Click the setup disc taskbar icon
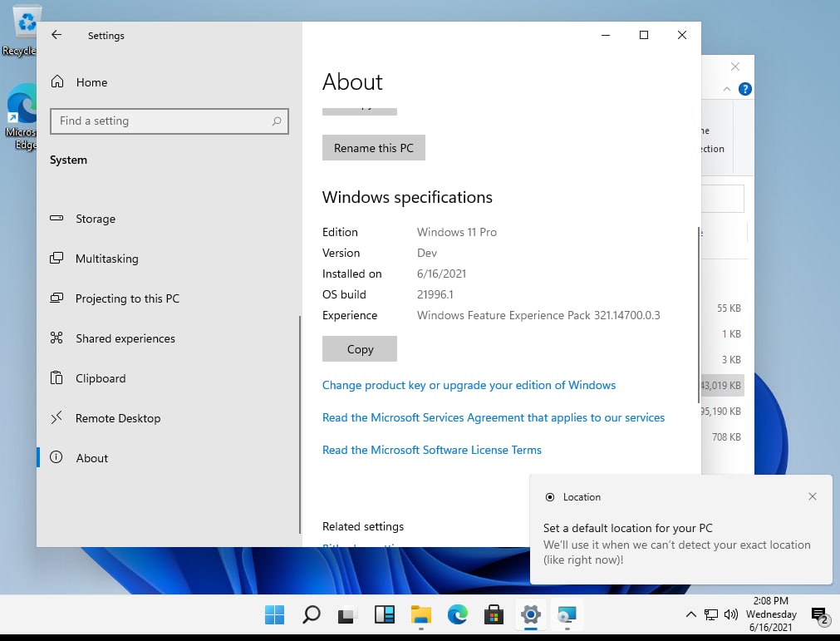Viewport: 840px width, 641px height. (567, 614)
